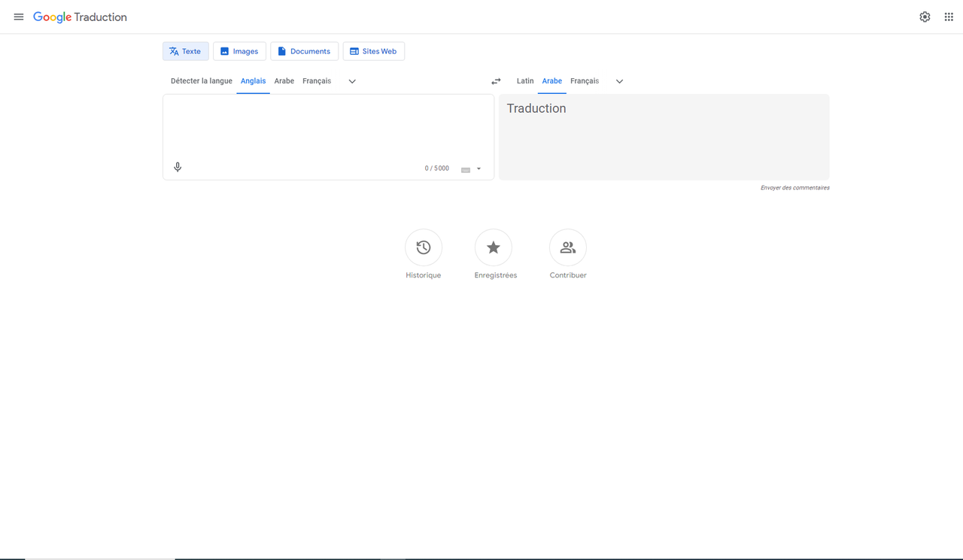Open the Contribuer community icon

(x=568, y=247)
